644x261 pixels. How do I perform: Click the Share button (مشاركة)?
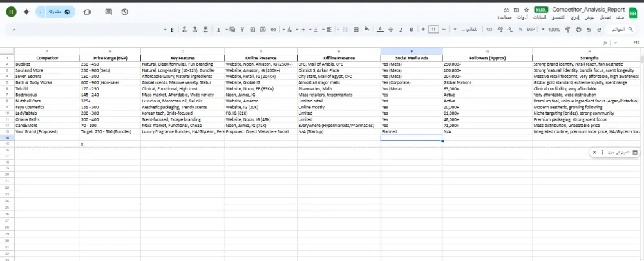[59, 12]
